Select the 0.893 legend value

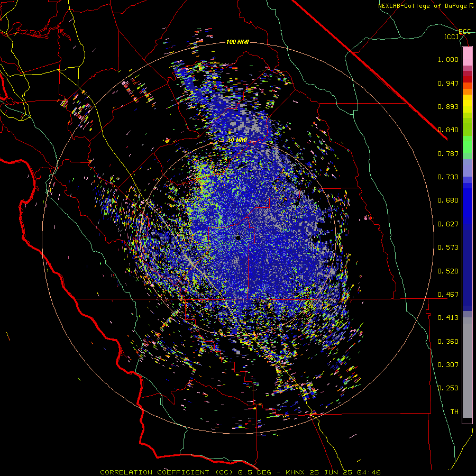[x=448, y=106]
